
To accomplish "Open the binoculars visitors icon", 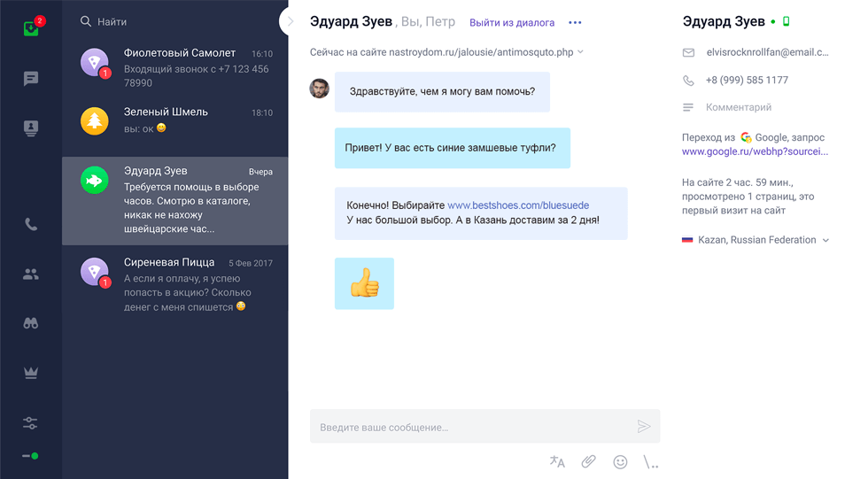I will point(31,323).
